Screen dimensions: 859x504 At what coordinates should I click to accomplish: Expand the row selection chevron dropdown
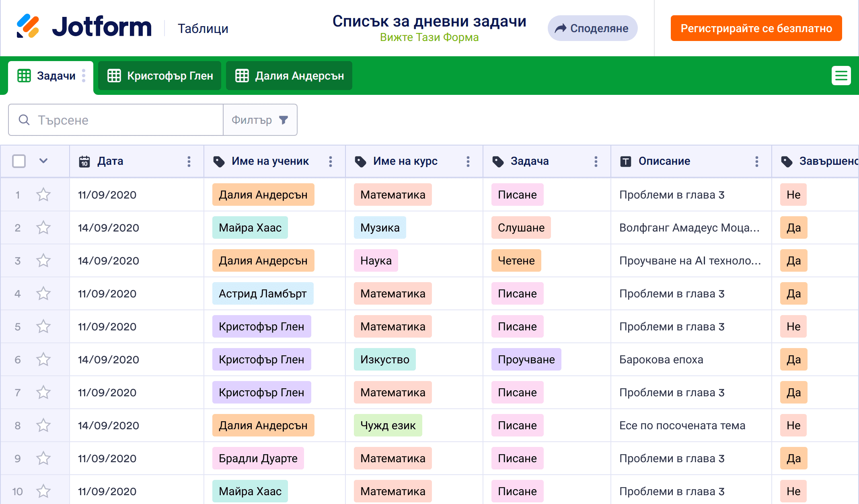(43, 161)
